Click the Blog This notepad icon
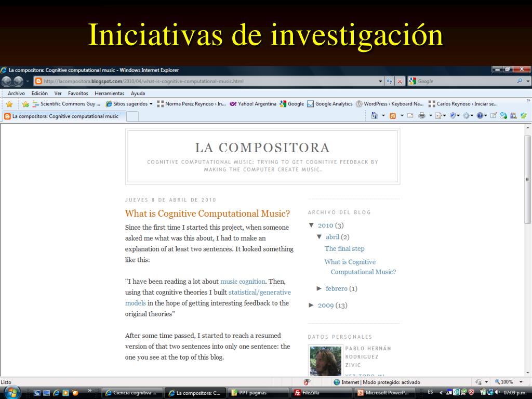The width and height of the screenshot is (532, 399). point(494,116)
